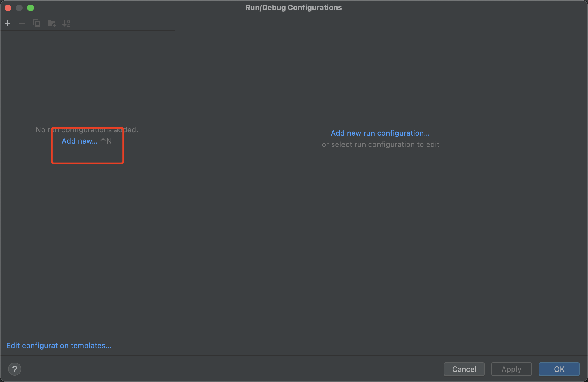
Task: Click the Add new configuration icon
Action: 8,23
